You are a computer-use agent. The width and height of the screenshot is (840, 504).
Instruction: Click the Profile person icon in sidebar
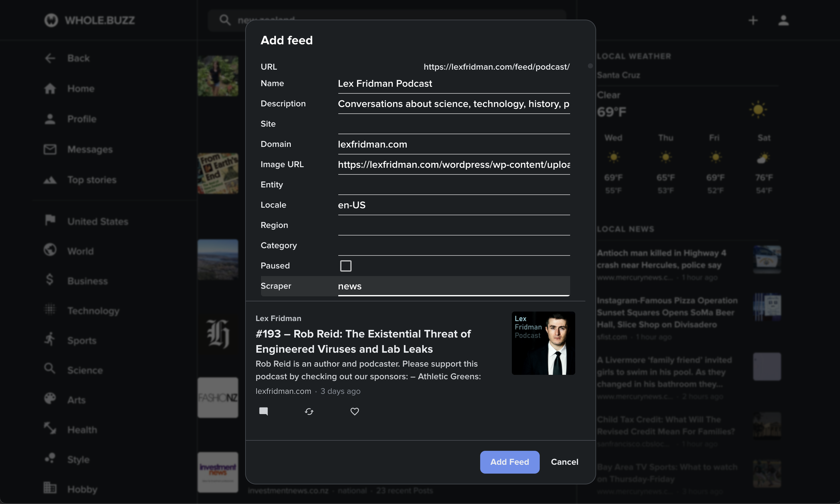[x=50, y=119]
